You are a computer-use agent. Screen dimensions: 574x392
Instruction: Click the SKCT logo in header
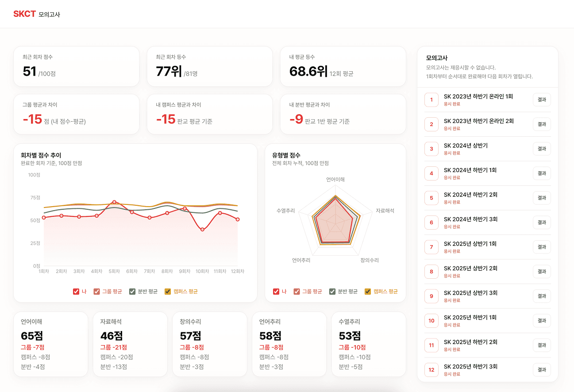point(25,14)
